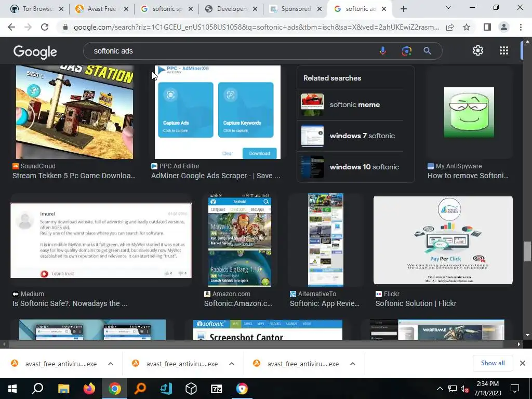
Task: Open the browser side panel
Action: coord(487,27)
